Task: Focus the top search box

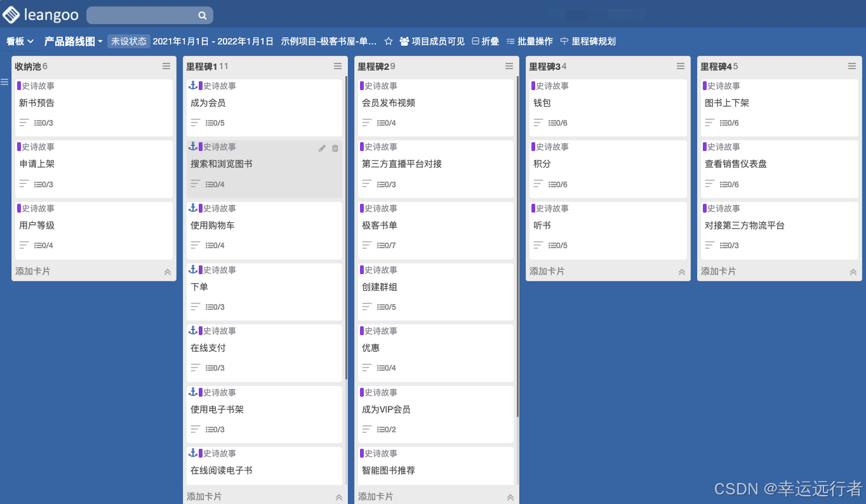Action: click(150, 15)
